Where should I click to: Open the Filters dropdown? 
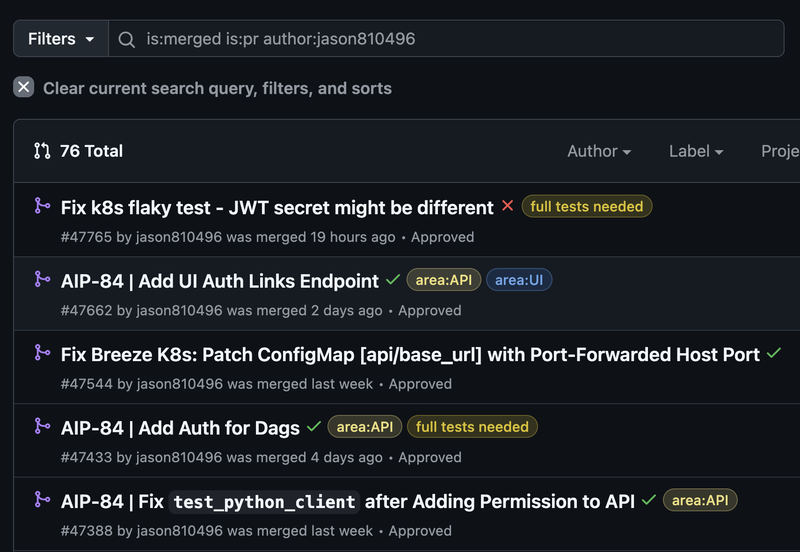61,39
